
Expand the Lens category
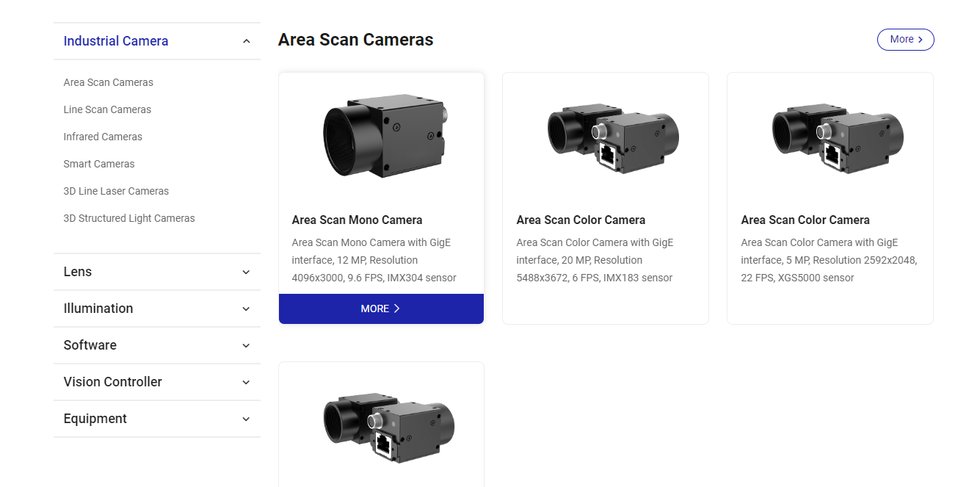tap(157, 272)
